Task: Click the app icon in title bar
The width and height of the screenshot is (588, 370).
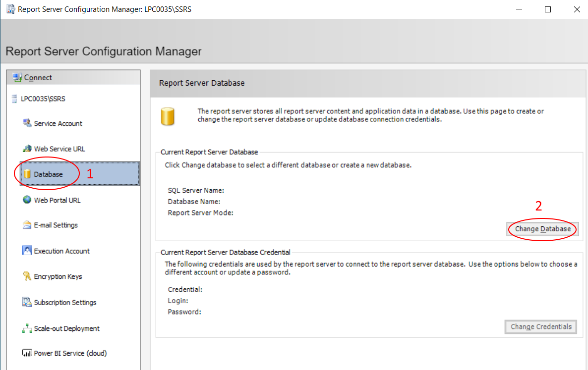Action: point(10,9)
